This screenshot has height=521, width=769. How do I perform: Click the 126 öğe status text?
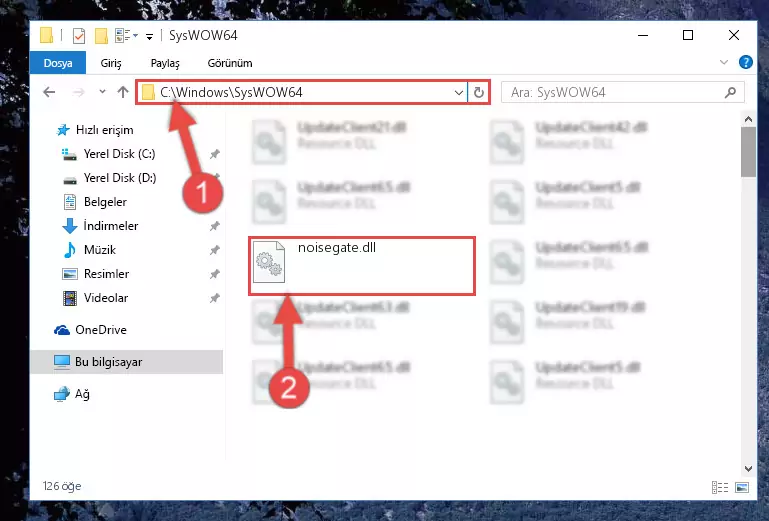pyautogui.click(x=62, y=486)
